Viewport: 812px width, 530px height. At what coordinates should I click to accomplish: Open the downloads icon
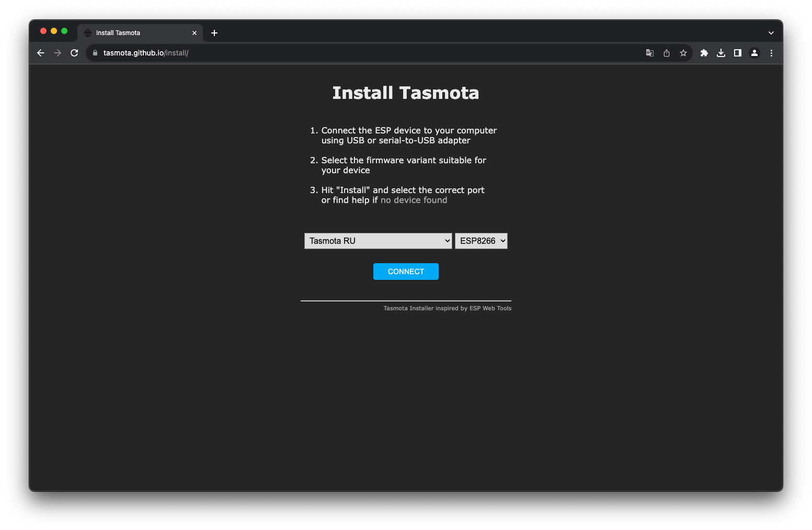point(721,53)
